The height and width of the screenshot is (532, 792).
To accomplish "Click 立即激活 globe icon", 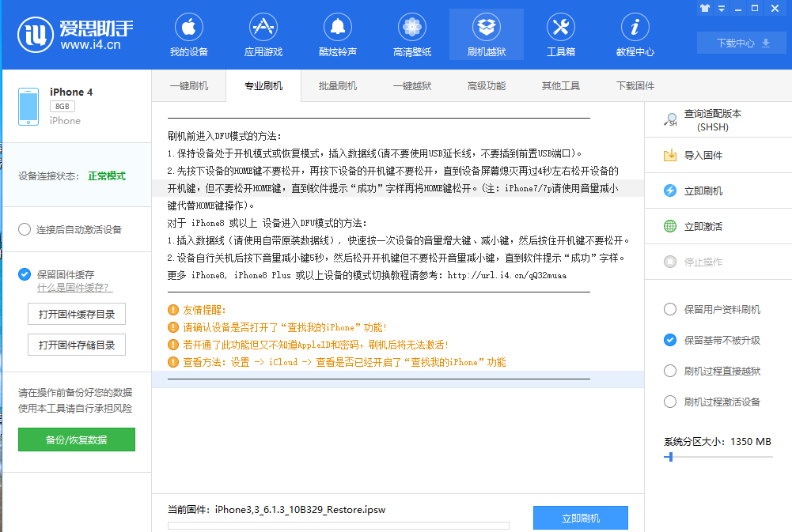I will (x=670, y=226).
